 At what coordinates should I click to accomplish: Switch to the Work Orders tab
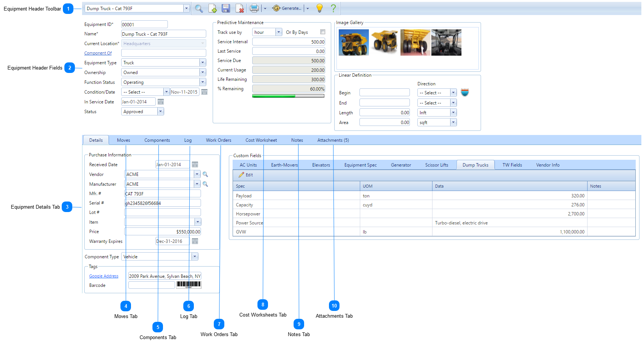point(219,140)
